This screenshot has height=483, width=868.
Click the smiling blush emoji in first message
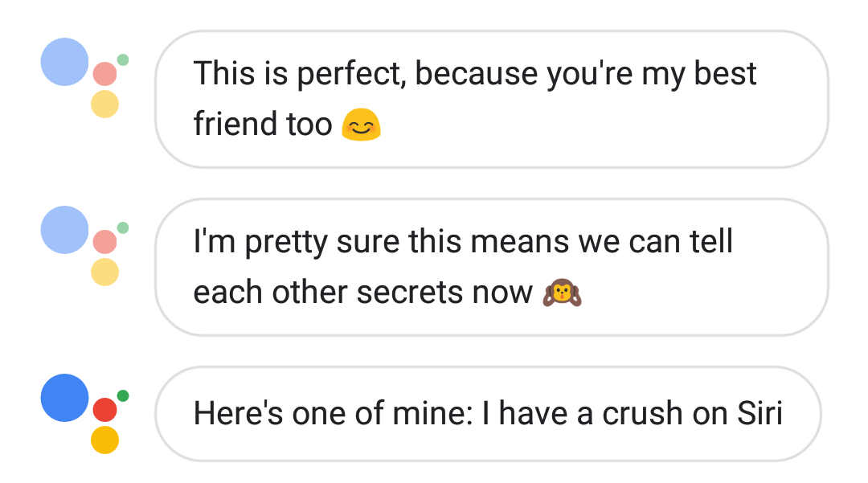tap(361, 125)
